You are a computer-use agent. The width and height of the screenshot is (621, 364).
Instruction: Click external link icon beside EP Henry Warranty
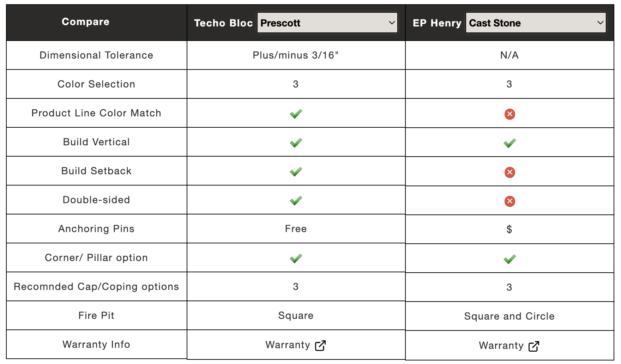point(534,346)
